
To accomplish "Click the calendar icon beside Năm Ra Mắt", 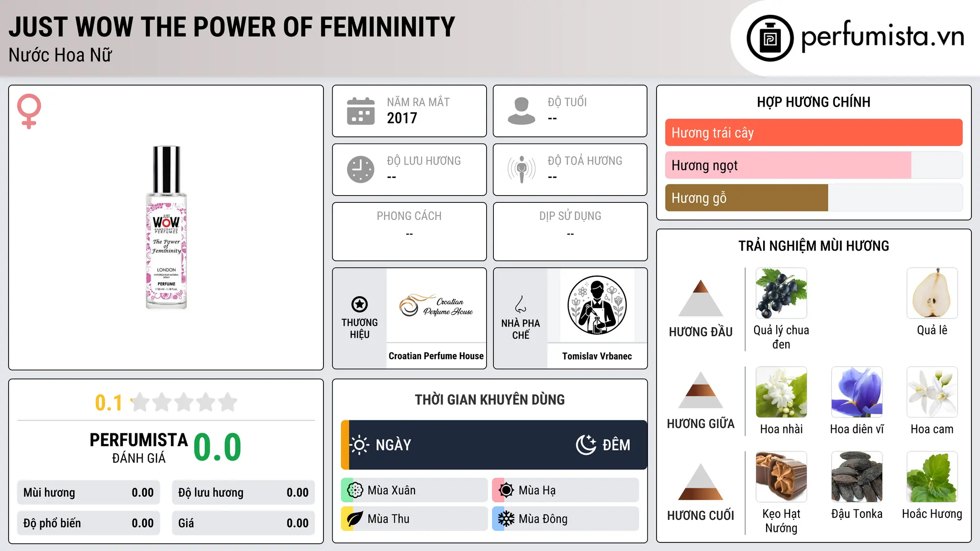I will click(361, 111).
